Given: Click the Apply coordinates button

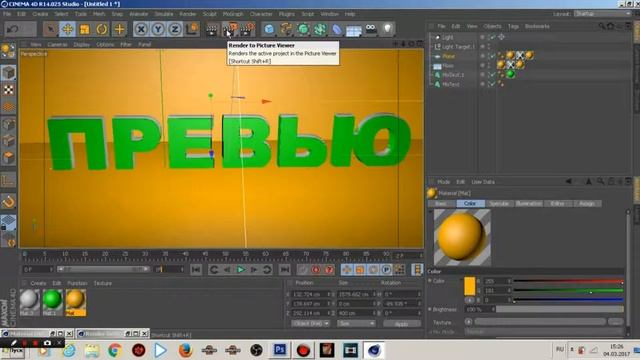Looking at the screenshot, I should 402,324.
